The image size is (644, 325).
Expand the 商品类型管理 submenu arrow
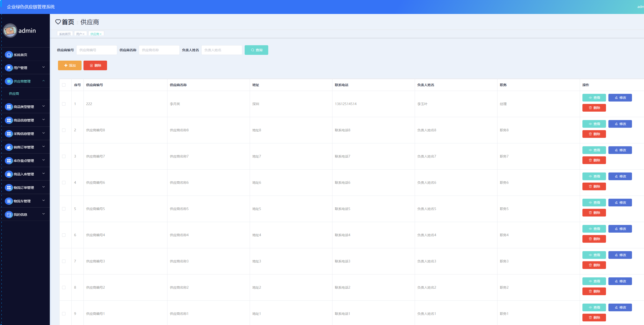pyautogui.click(x=44, y=106)
